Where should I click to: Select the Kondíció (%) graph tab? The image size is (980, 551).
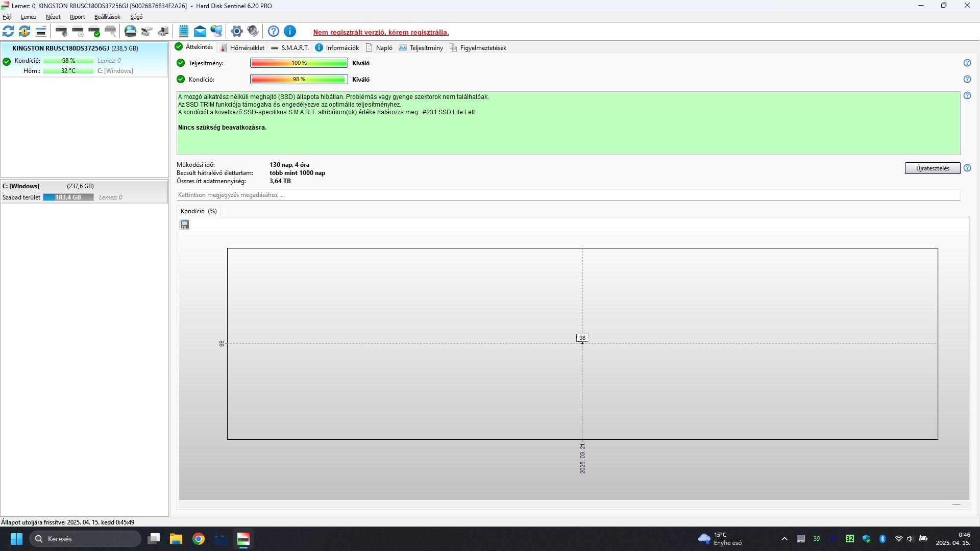[x=199, y=211]
